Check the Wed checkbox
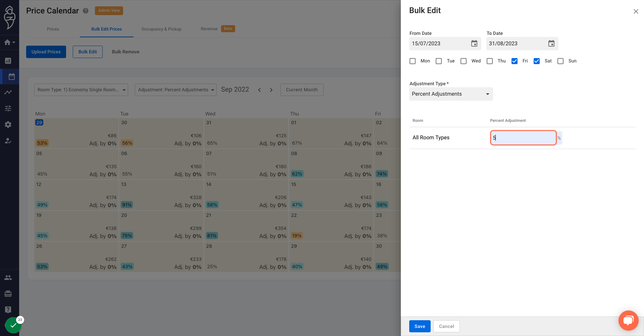This screenshot has height=336, width=644. click(464, 61)
